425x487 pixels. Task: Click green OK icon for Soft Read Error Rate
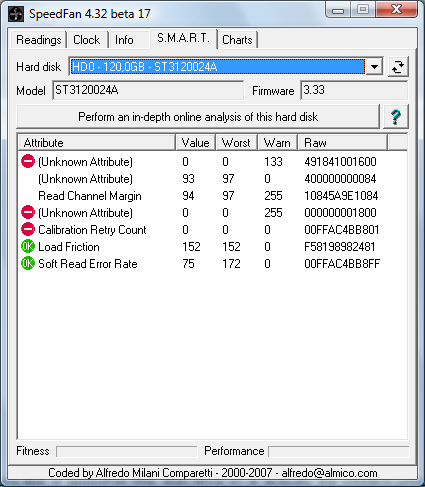pyautogui.click(x=28, y=263)
